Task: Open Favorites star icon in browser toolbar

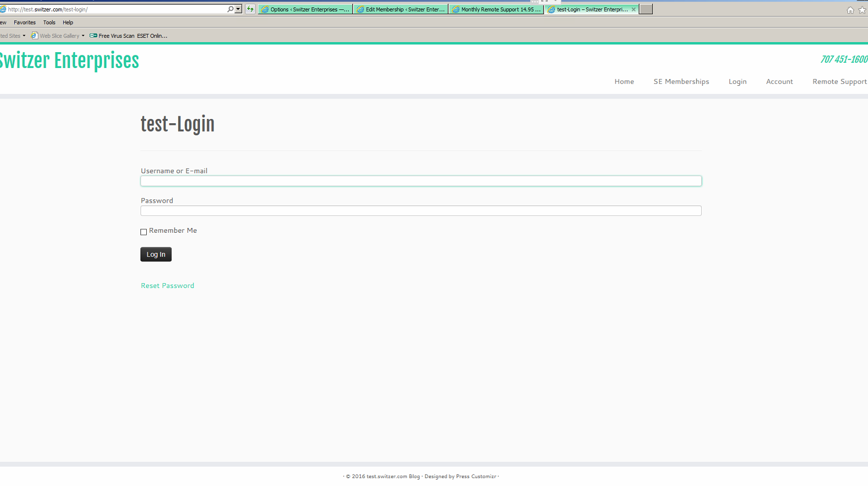Action: (x=862, y=10)
